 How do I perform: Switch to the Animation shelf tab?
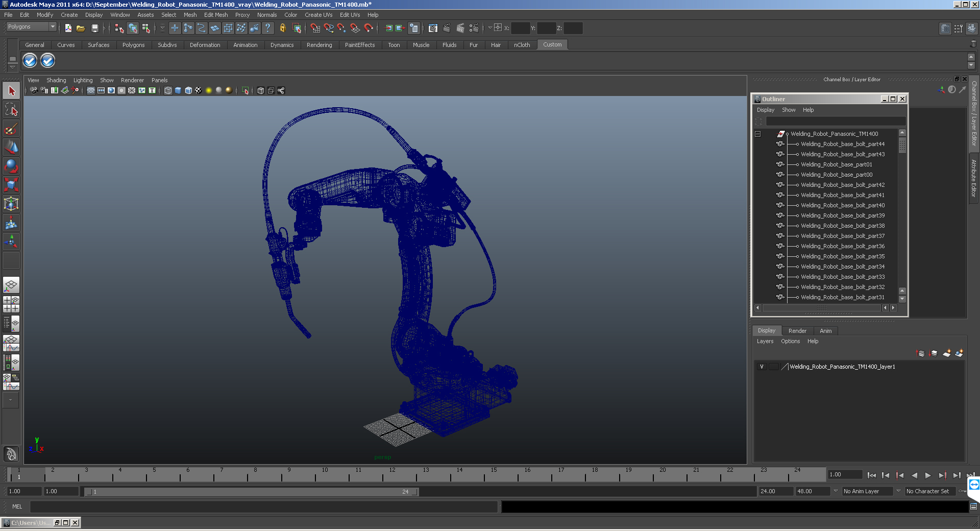tap(246, 45)
